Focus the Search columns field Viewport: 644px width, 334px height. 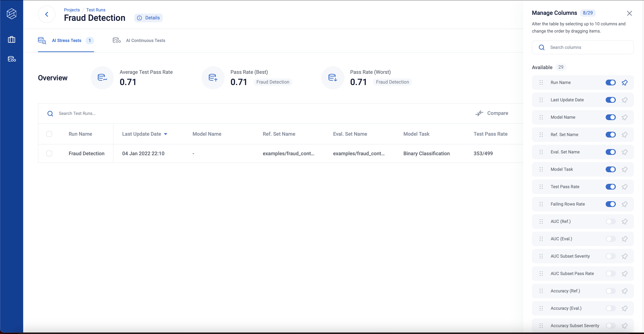click(x=583, y=48)
